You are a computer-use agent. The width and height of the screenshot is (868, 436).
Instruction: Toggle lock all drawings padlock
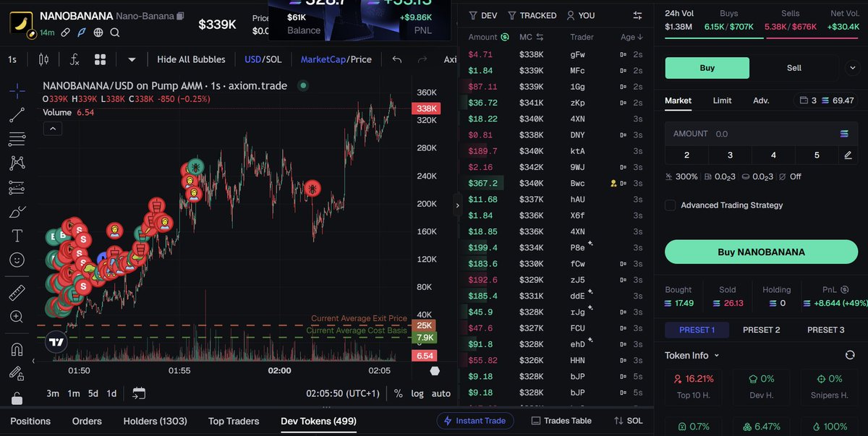pyautogui.click(x=17, y=398)
